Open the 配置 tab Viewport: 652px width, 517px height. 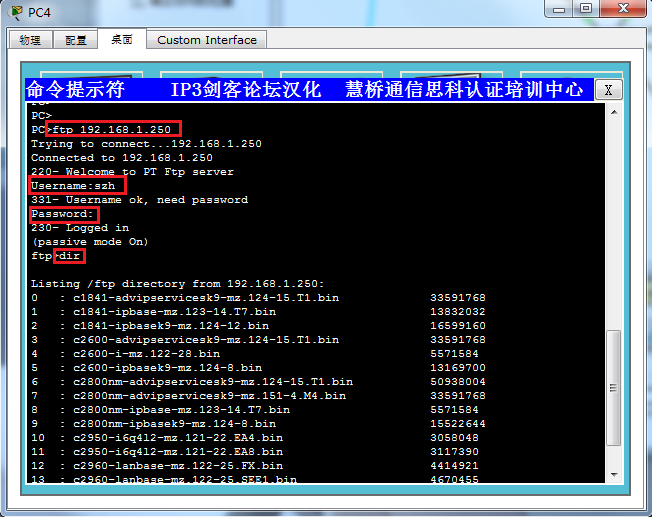tap(76, 40)
